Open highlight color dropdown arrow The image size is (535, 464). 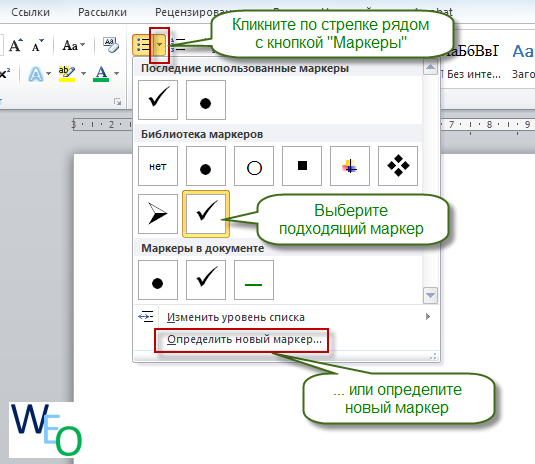click(x=84, y=73)
